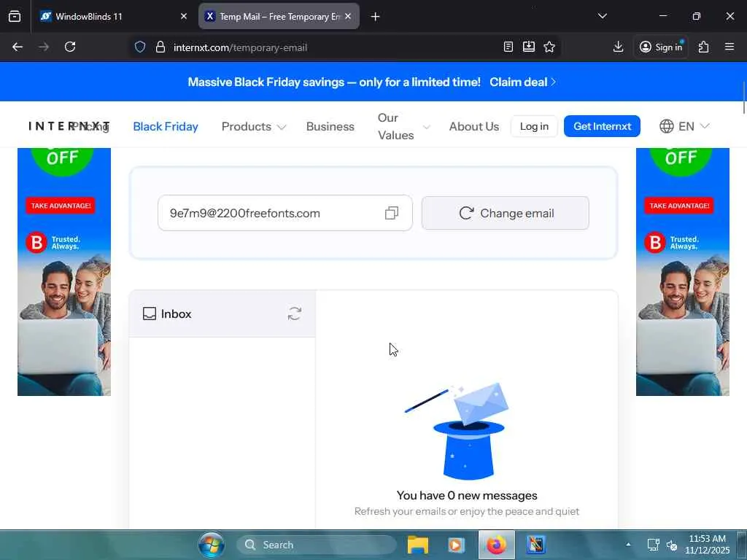This screenshot has width=747, height=560.
Task: Open the WindowBlinds taskbar icon
Action: 535,545
